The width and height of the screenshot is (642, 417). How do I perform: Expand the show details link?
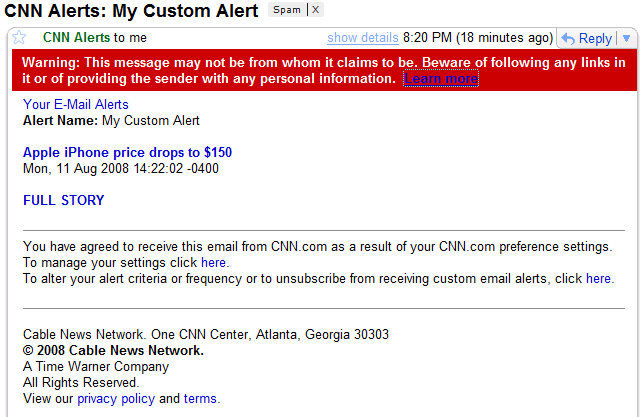pos(363,38)
